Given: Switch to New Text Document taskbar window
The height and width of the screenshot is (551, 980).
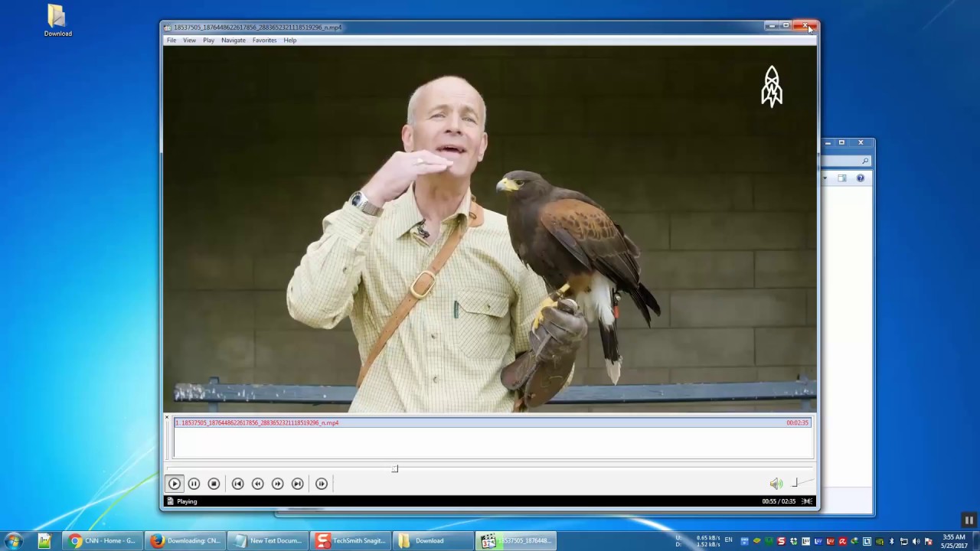Looking at the screenshot, I should coord(268,541).
